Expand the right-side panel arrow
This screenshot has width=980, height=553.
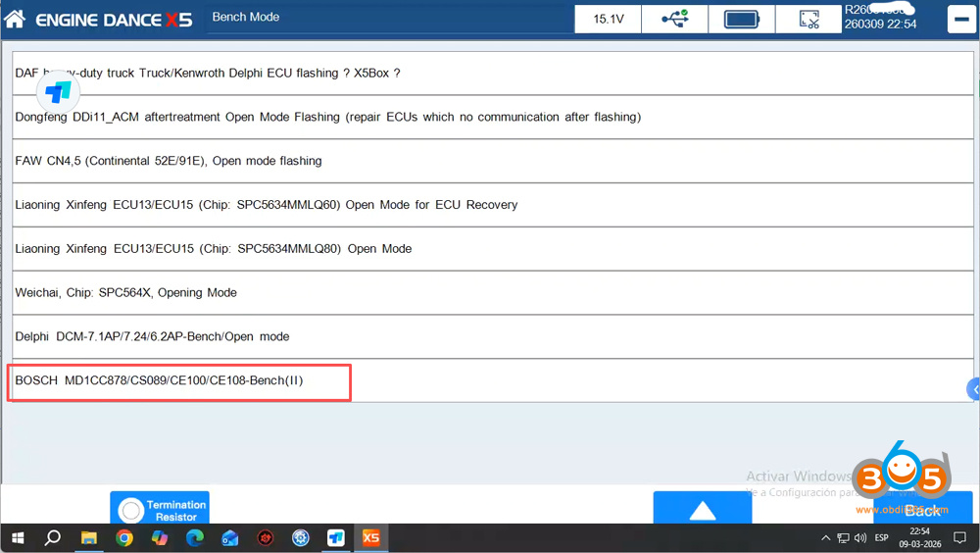[x=973, y=389]
